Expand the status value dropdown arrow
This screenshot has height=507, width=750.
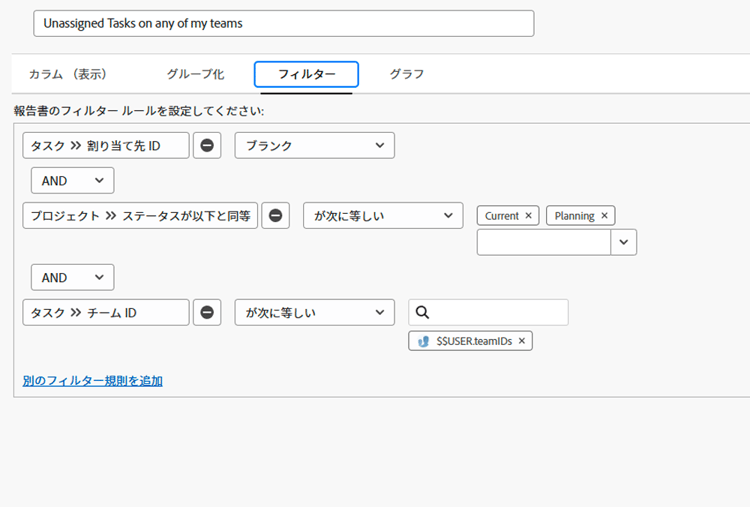click(x=624, y=242)
